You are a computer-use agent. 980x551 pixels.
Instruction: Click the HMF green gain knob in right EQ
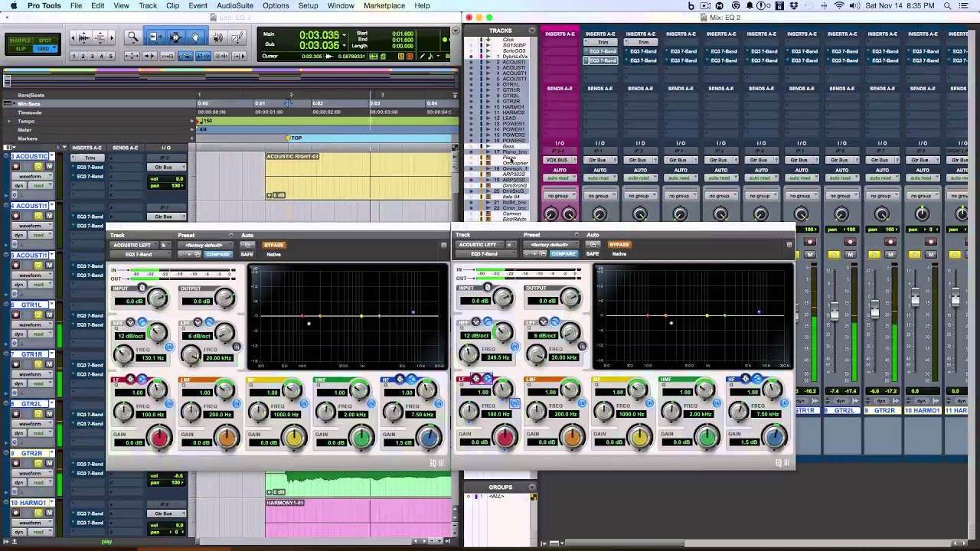pyautogui.click(x=707, y=438)
